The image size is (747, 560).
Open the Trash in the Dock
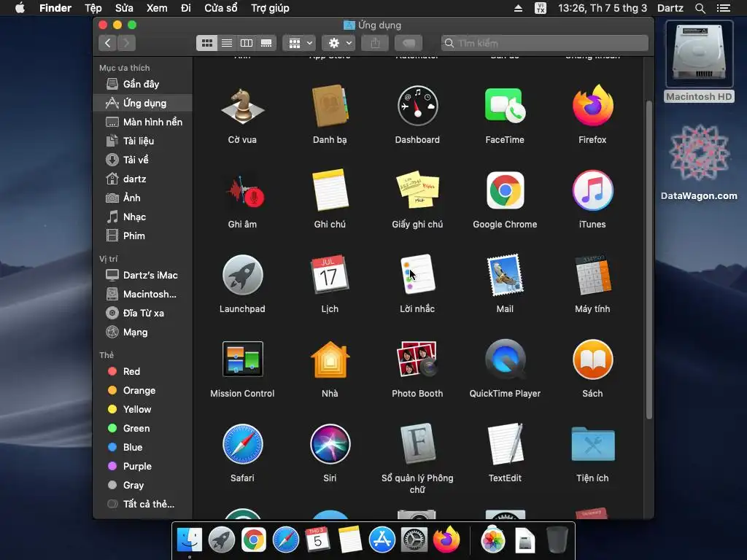pyautogui.click(x=557, y=540)
